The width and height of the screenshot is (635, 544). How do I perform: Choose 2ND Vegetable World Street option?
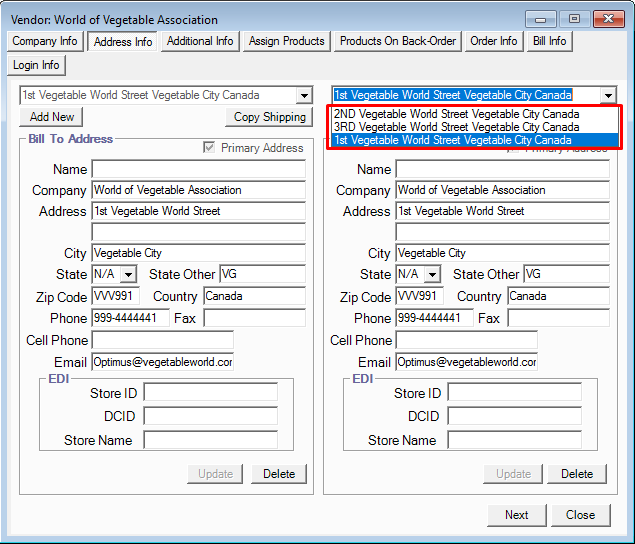pos(456,114)
